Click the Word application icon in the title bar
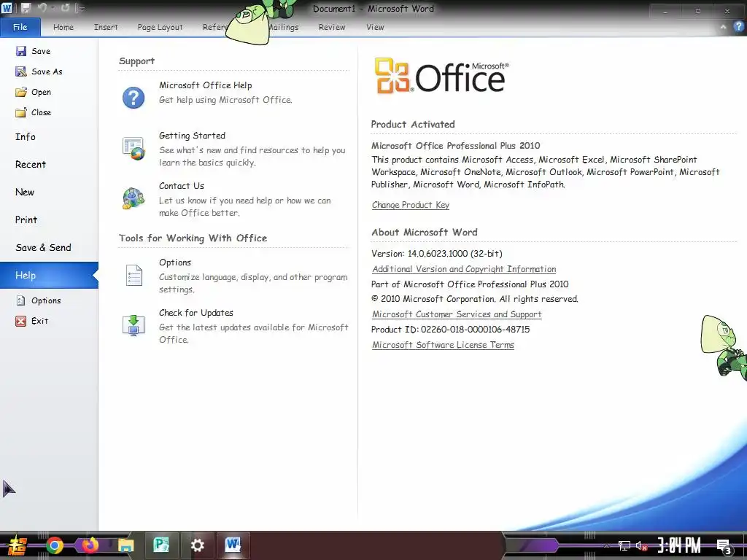This screenshot has width=747, height=560. pos(7,8)
